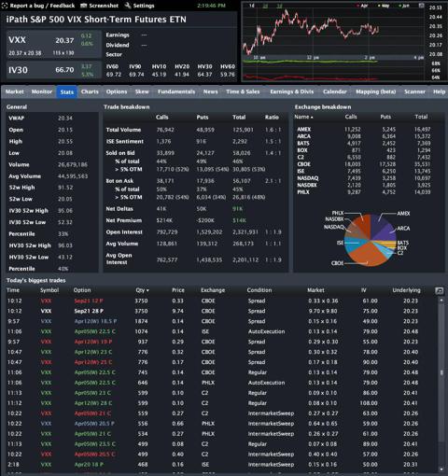Image resolution: width=448 pixels, height=476 pixels.
Task: Click the Open Interest row label
Action: (x=124, y=232)
